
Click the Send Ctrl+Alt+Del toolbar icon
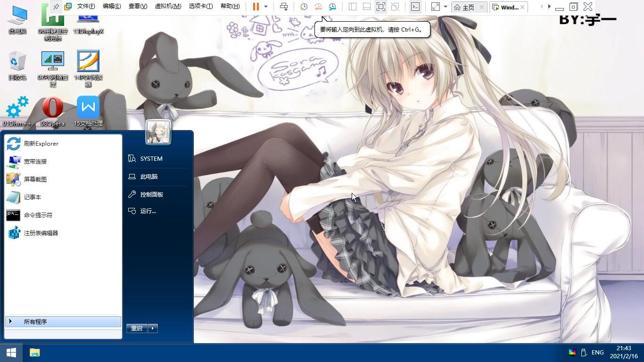coord(284,7)
